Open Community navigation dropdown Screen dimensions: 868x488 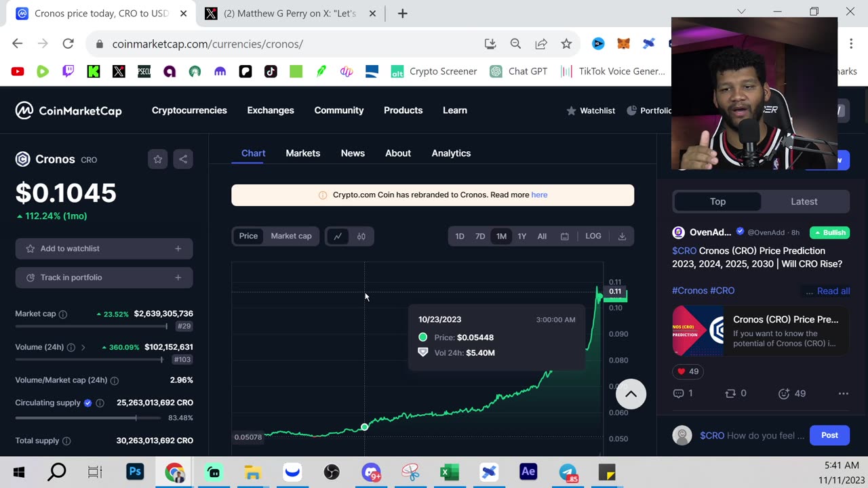click(x=339, y=110)
